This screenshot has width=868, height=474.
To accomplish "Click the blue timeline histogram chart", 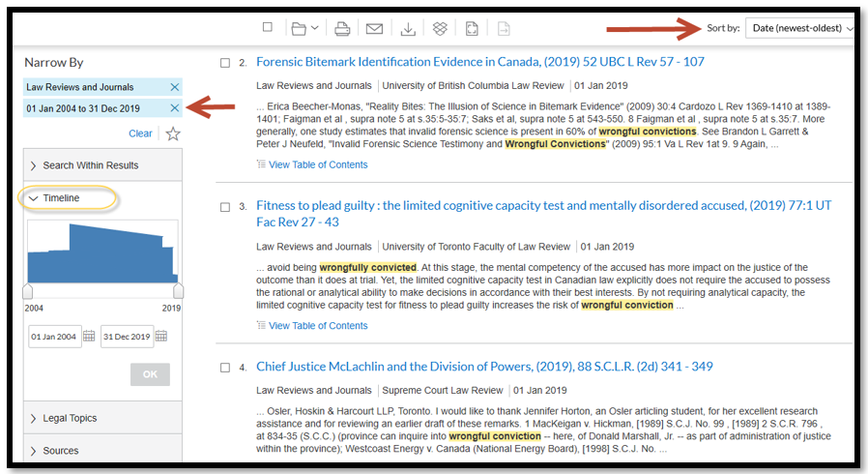I will click(x=102, y=252).
